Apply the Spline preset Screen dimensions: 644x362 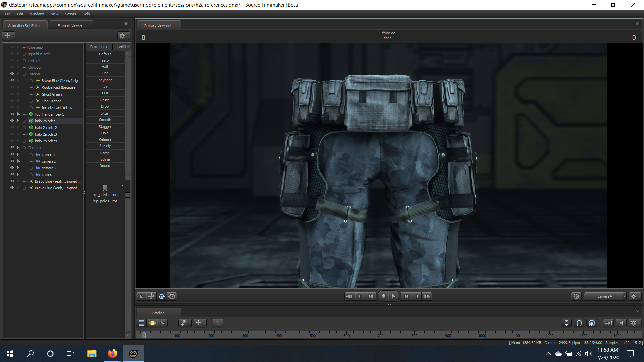(x=105, y=159)
